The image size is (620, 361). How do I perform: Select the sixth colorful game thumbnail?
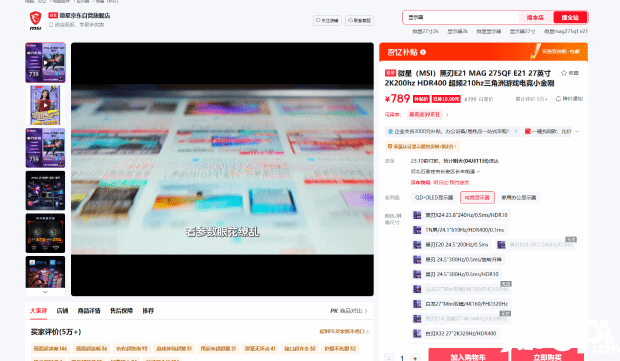(45, 272)
